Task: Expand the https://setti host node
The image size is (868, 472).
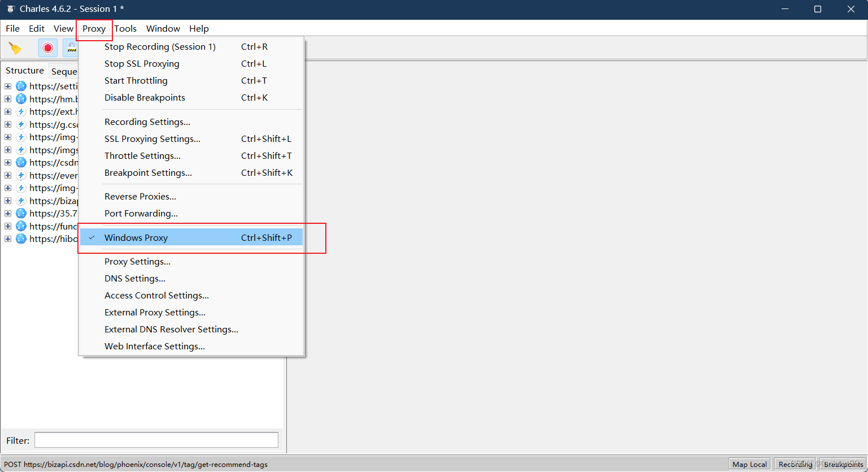Action: [x=8, y=86]
